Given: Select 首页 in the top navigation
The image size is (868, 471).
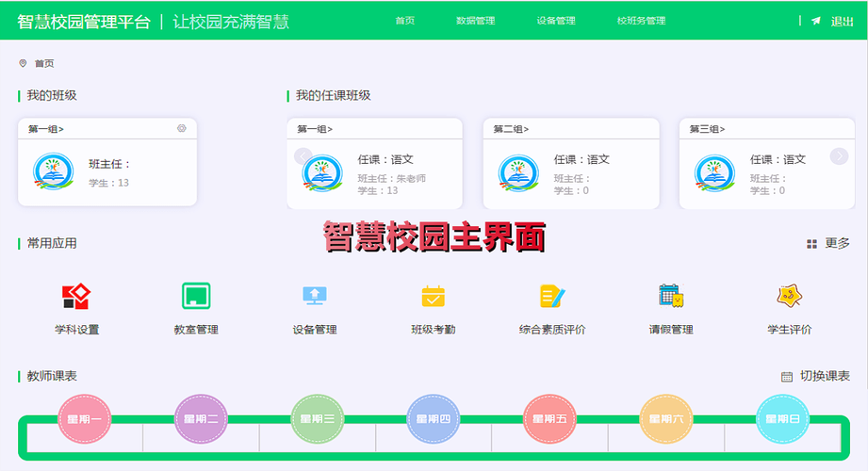Looking at the screenshot, I should click(405, 21).
